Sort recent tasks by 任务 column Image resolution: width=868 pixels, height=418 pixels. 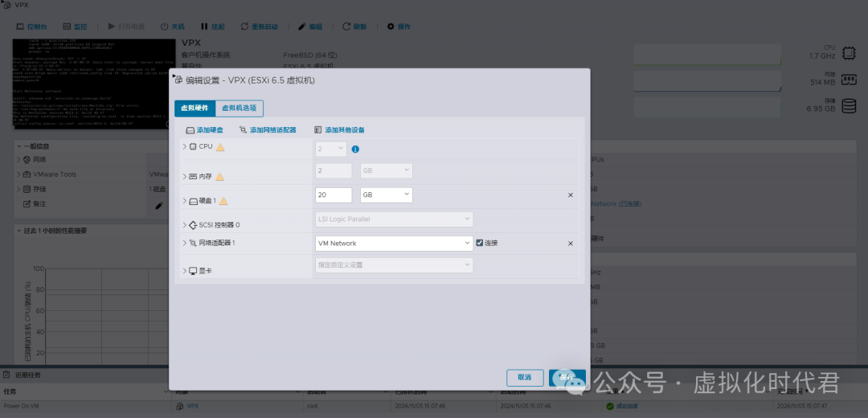click(x=10, y=391)
